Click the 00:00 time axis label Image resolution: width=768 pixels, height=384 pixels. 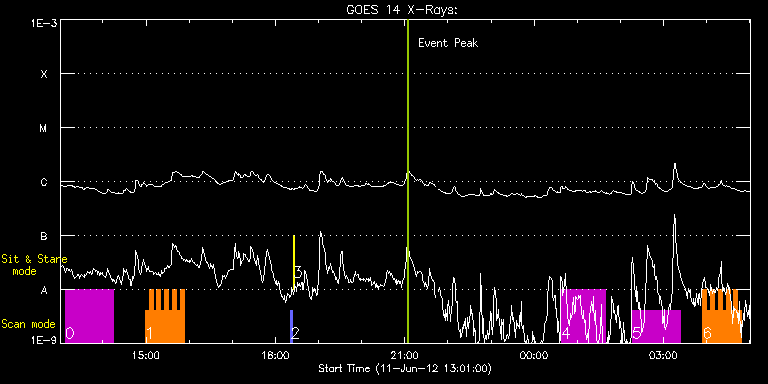534,355
